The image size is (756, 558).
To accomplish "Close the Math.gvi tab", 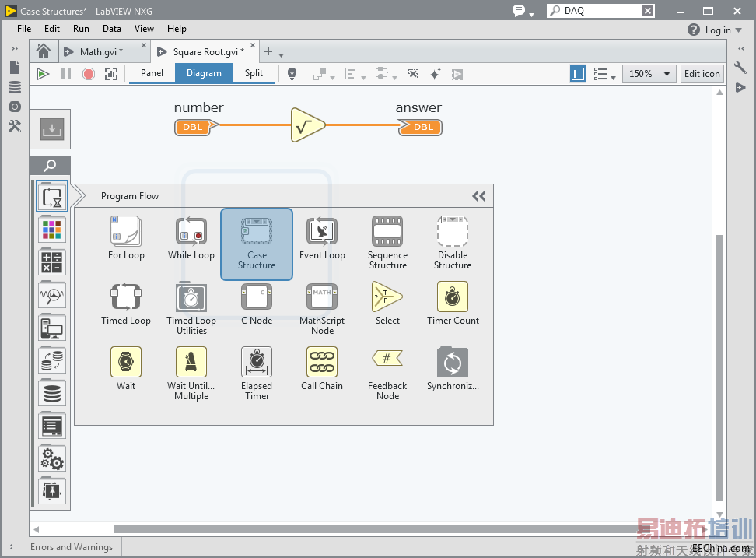I will coord(144,45).
